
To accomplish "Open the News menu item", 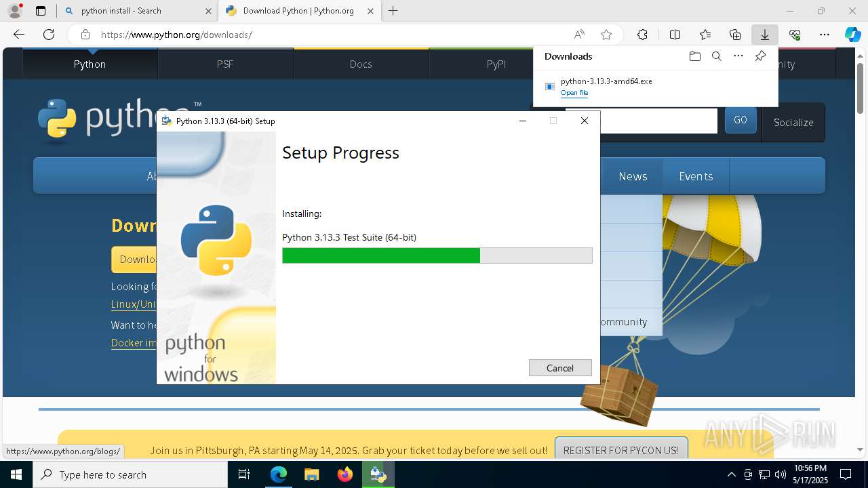I will click(x=633, y=176).
